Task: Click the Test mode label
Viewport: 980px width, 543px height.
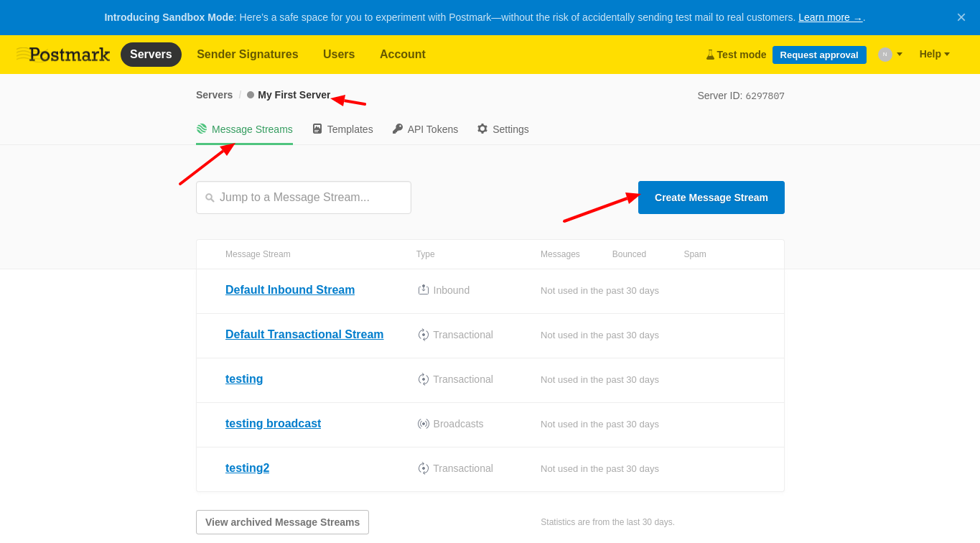Action: coord(742,55)
